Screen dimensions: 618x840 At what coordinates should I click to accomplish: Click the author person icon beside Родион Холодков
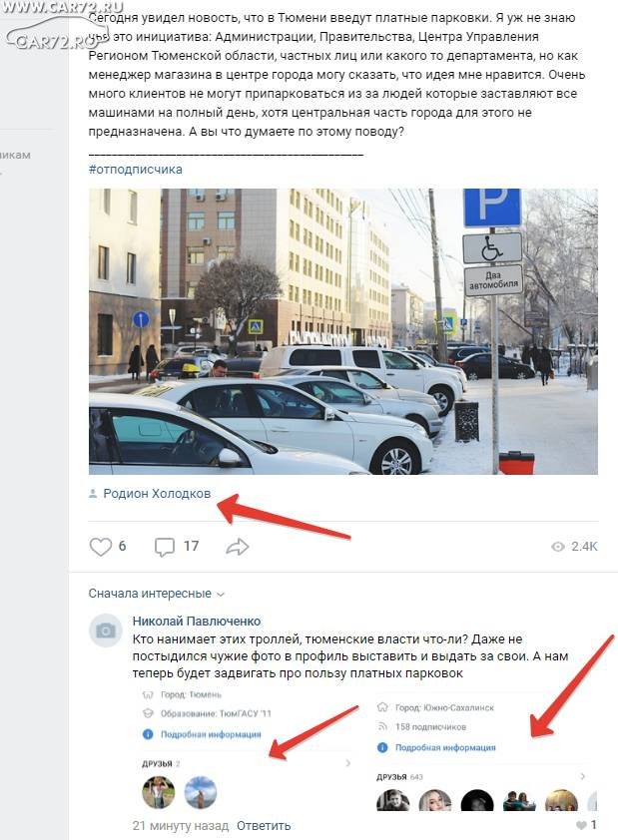coord(93,494)
